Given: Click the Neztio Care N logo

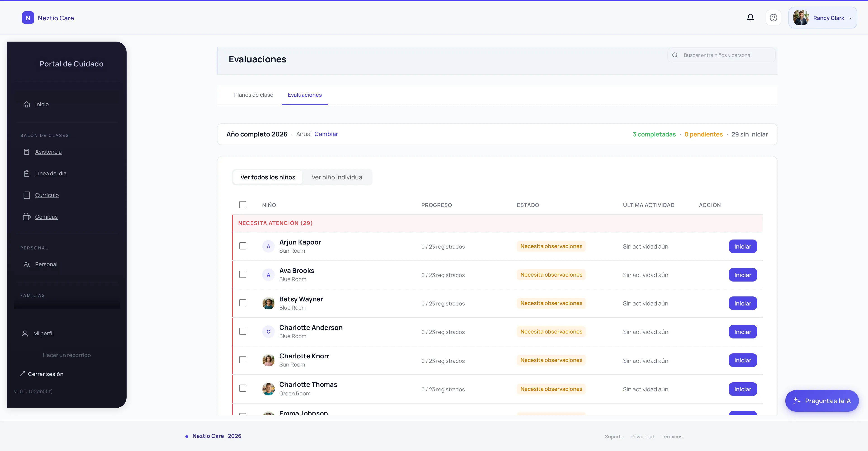Looking at the screenshot, I should coord(28,18).
